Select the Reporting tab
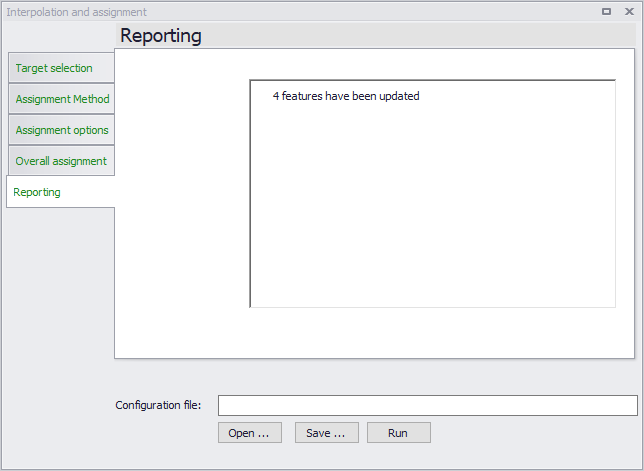The width and height of the screenshot is (644, 471). click(60, 192)
